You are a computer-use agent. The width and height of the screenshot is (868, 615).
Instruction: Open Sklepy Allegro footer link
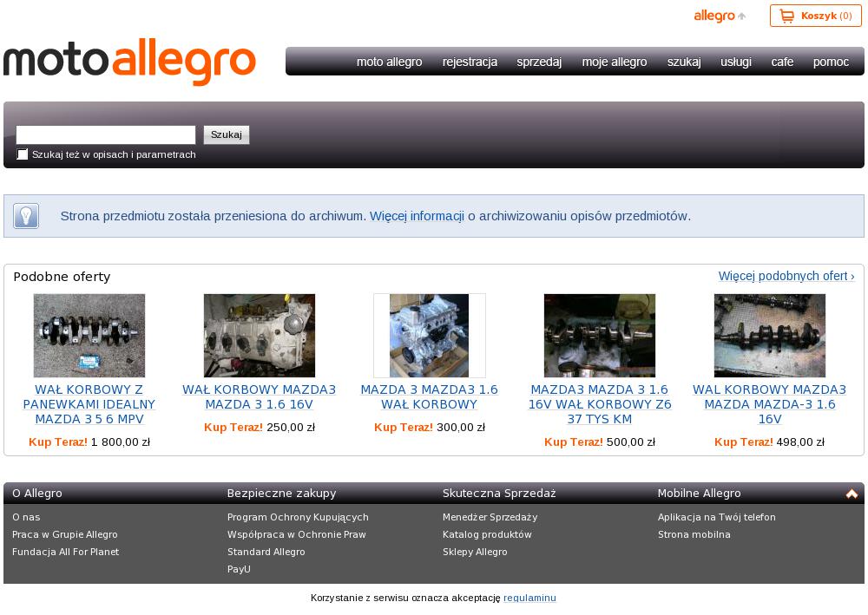475,552
